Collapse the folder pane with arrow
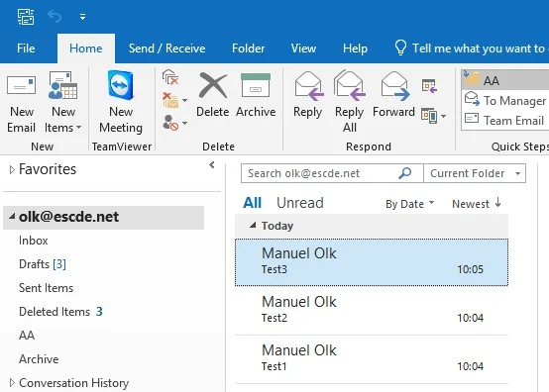The height and width of the screenshot is (392, 549). (211, 165)
